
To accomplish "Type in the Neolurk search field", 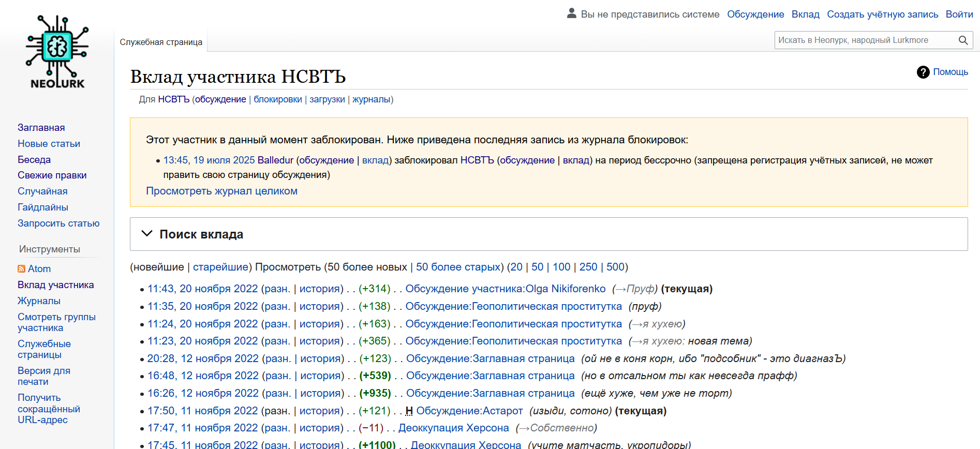I will pyautogui.click(x=864, y=40).
